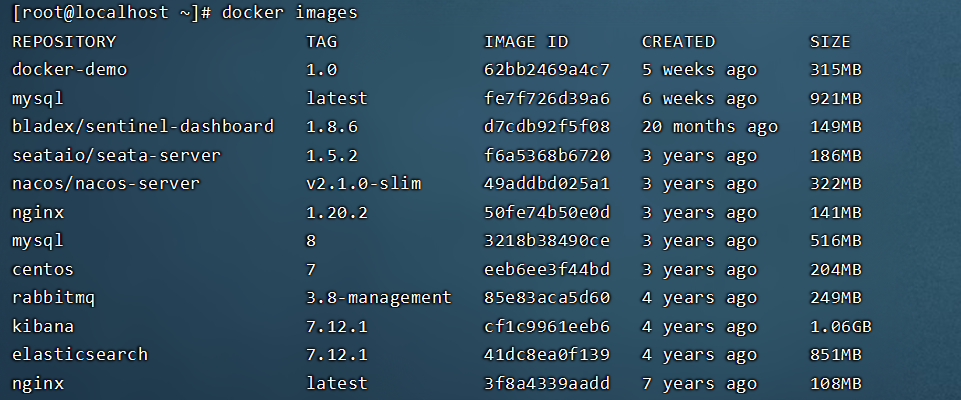Select image ID 85e83aca5d60
The image size is (961, 400).
(x=547, y=298)
